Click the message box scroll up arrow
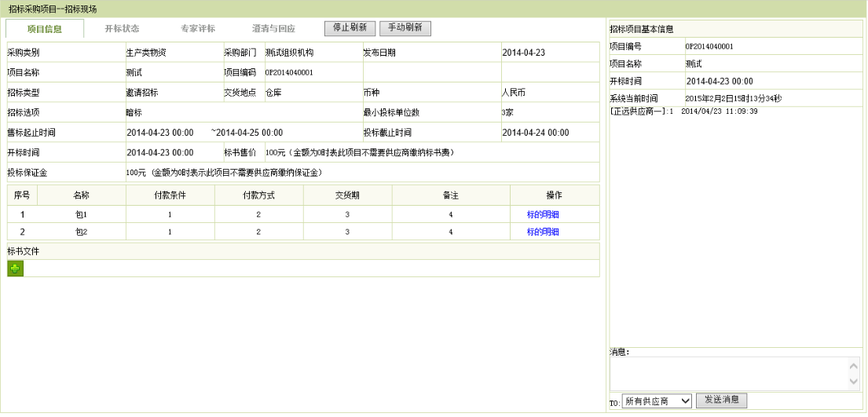This screenshot has height=417, width=868. pyautogui.click(x=855, y=364)
